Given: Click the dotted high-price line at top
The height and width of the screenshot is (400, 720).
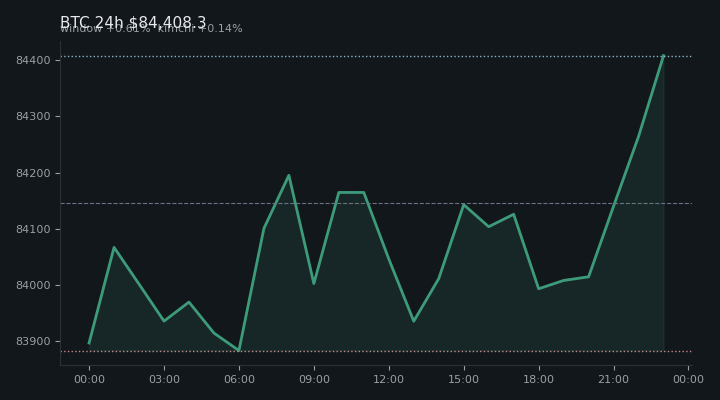Looking at the screenshot, I should coord(376,56).
